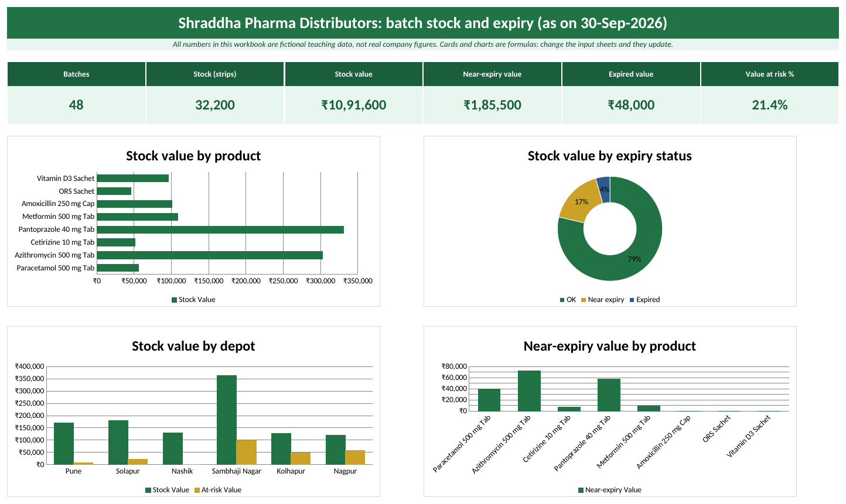Select the Stock value by product chart title

pos(193,156)
